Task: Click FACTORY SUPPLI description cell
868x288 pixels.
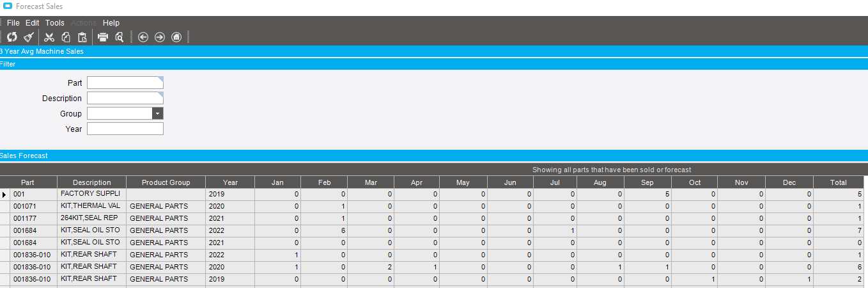Action: (92, 194)
